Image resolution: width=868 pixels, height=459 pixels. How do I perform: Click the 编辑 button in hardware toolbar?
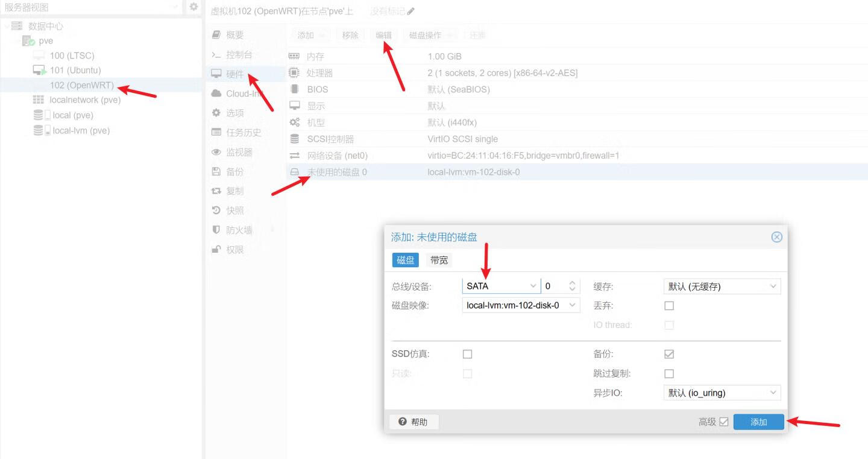click(x=383, y=35)
